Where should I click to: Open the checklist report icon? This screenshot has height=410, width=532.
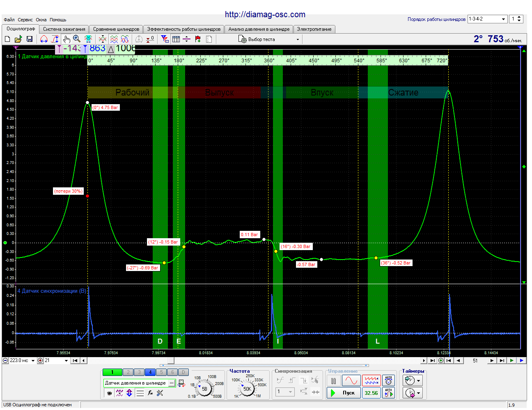click(x=209, y=39)
